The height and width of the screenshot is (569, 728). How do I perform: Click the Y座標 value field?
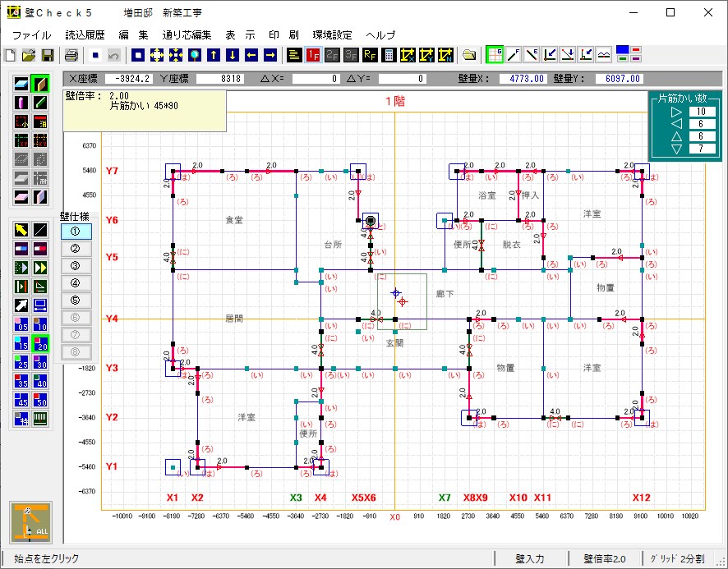tap(219, 79)
